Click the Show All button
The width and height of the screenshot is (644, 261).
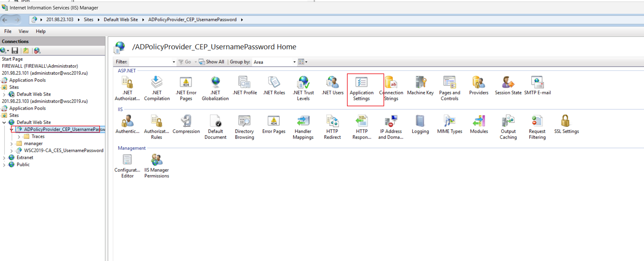coord(211,62)
